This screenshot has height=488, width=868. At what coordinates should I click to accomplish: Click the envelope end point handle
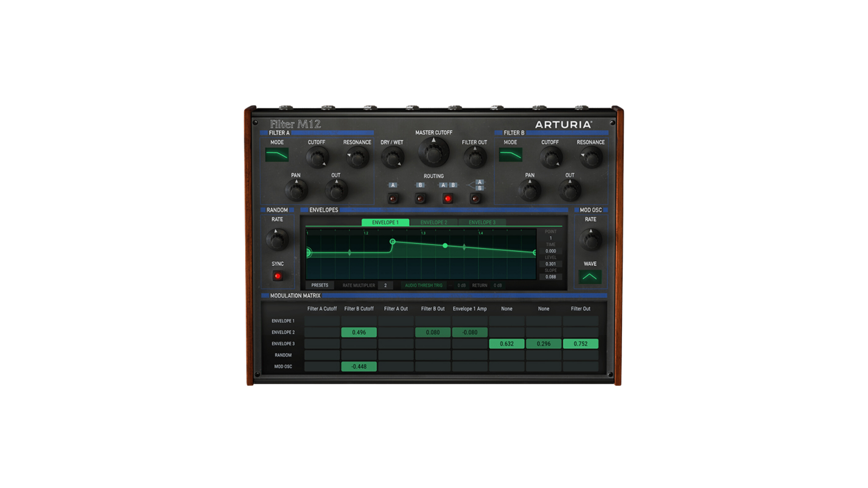click(x=534, y=253)
